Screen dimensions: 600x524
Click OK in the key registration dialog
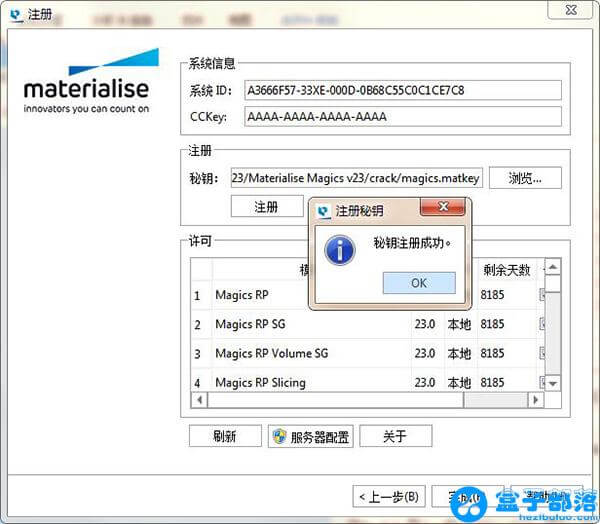click(x=419, y=283)
